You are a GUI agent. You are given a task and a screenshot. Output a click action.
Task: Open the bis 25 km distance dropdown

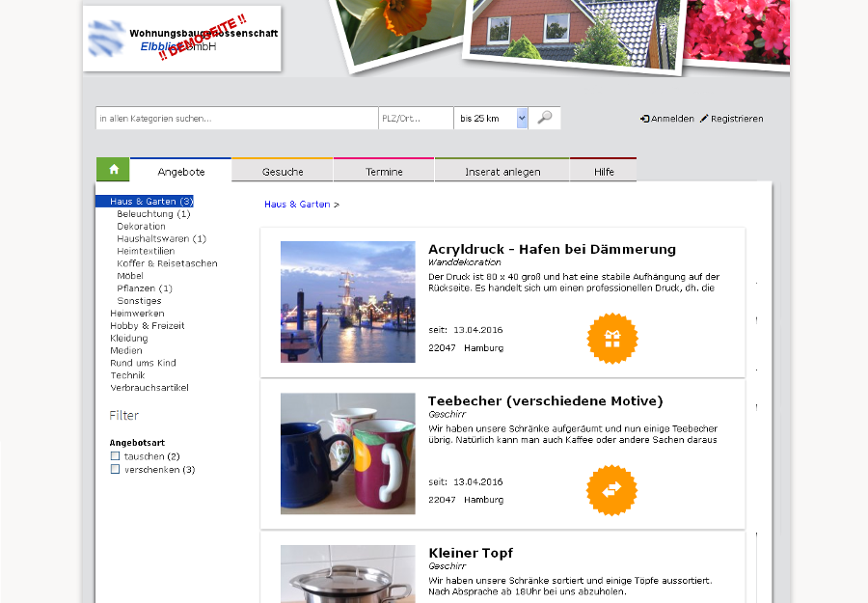(x=491, y=118)
